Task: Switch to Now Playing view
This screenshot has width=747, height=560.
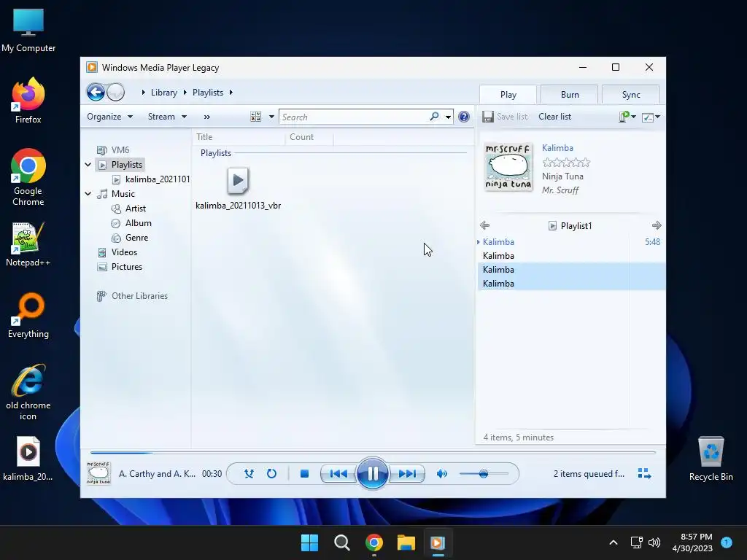Action: 644,473
